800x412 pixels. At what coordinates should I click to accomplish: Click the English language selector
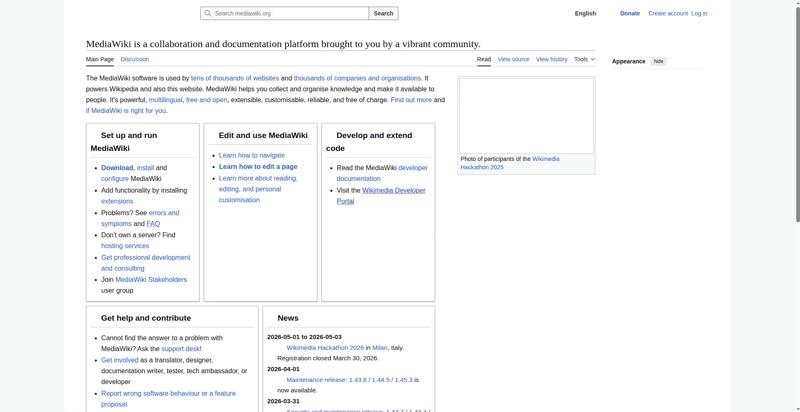pos(585,14)
